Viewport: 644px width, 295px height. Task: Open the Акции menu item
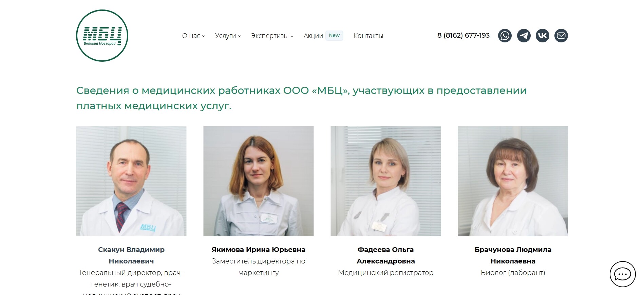point(313,36)
